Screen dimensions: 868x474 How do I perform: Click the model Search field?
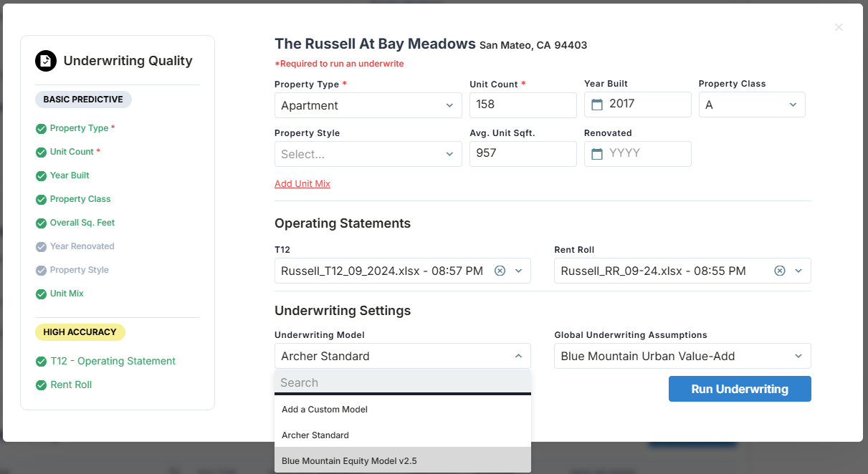(402, 382)
